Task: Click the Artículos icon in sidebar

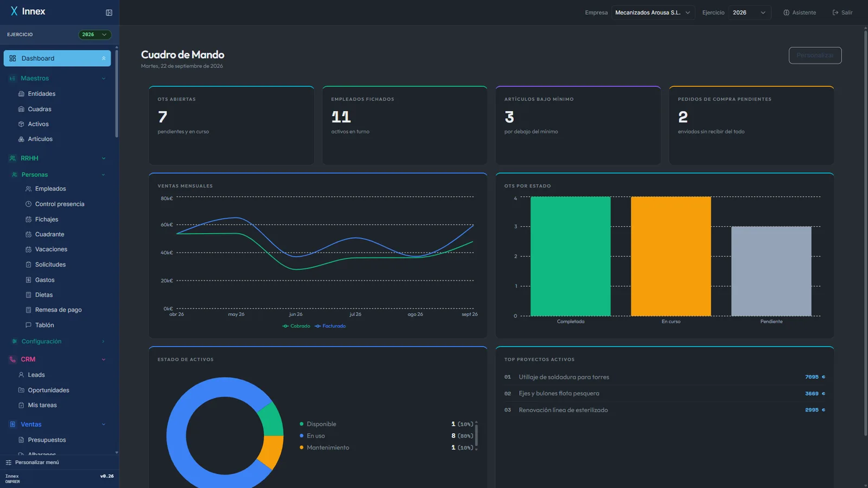Action: [21, 139]
